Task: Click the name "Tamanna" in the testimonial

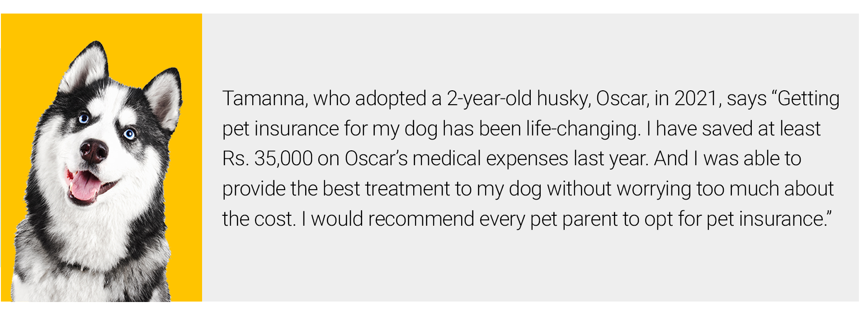Action: pyautogui.click(x=264, y=99)
